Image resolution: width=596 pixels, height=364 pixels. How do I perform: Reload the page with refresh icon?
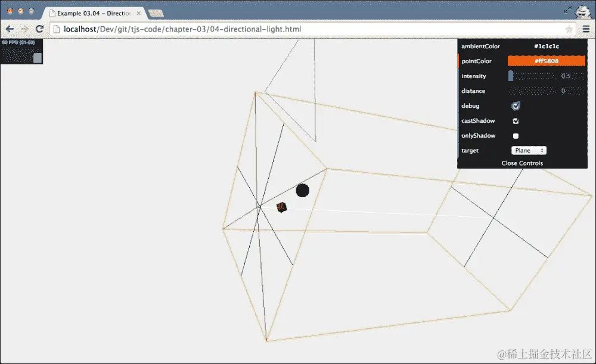coord(39,29)
